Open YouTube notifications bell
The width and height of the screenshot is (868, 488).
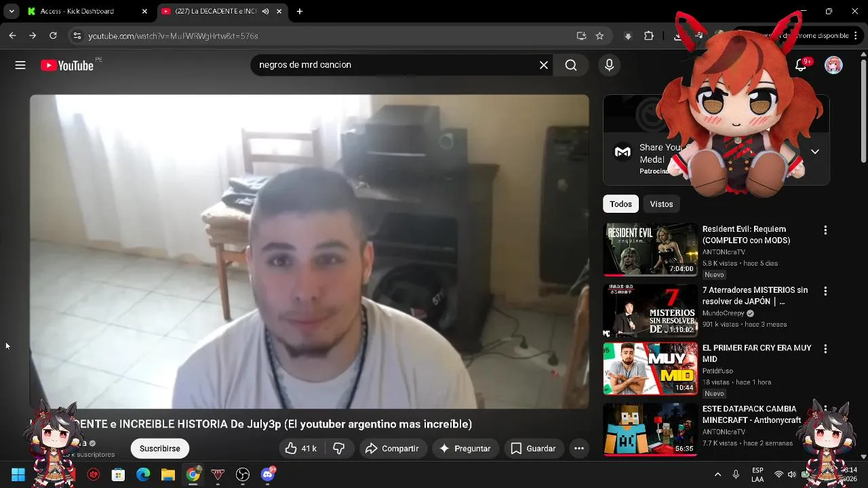point(800,65)
